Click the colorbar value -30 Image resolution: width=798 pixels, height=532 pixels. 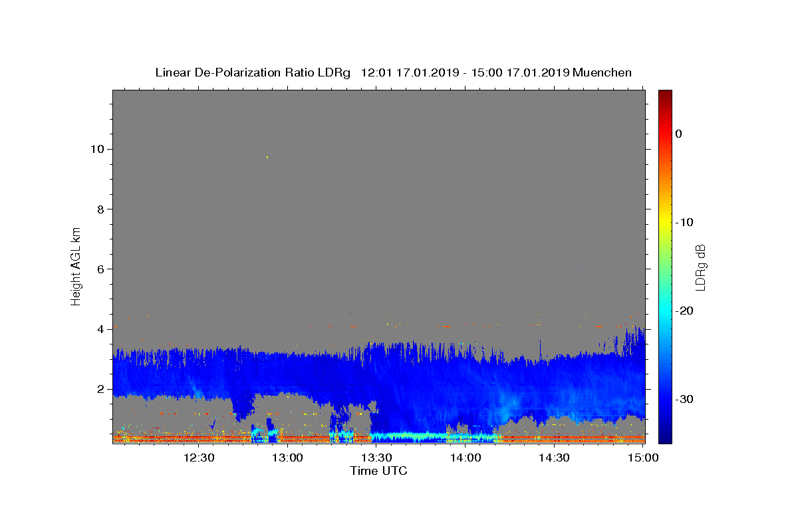tap(684, 399)
